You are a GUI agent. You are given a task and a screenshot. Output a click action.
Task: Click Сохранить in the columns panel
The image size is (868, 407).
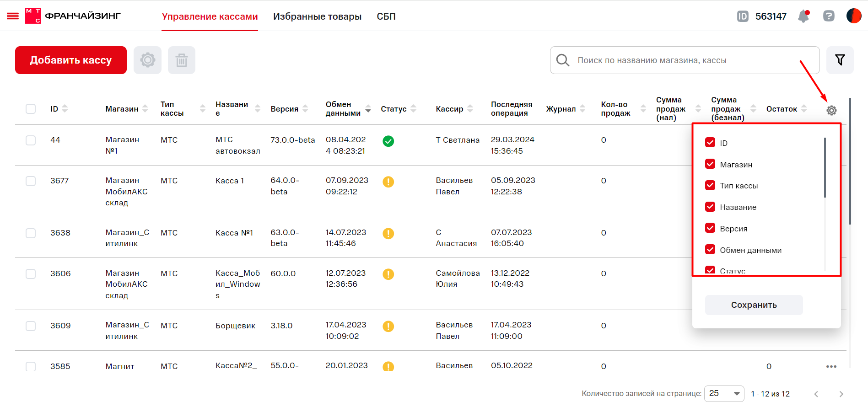pos(754,305)
